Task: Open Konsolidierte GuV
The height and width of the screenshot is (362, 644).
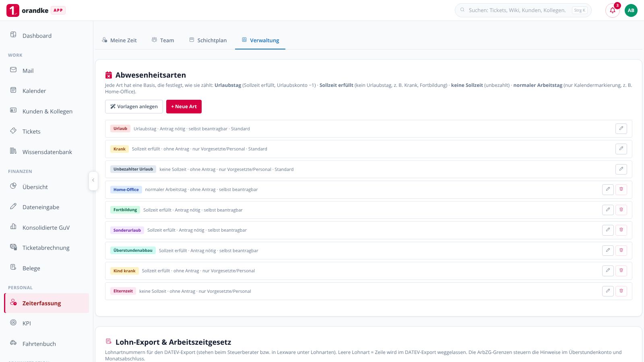Action: [47, 227]
